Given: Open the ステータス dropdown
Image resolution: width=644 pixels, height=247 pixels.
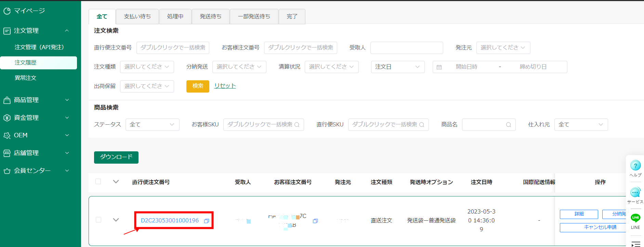Looking at the screenshot, I should (x=152, y=125).
